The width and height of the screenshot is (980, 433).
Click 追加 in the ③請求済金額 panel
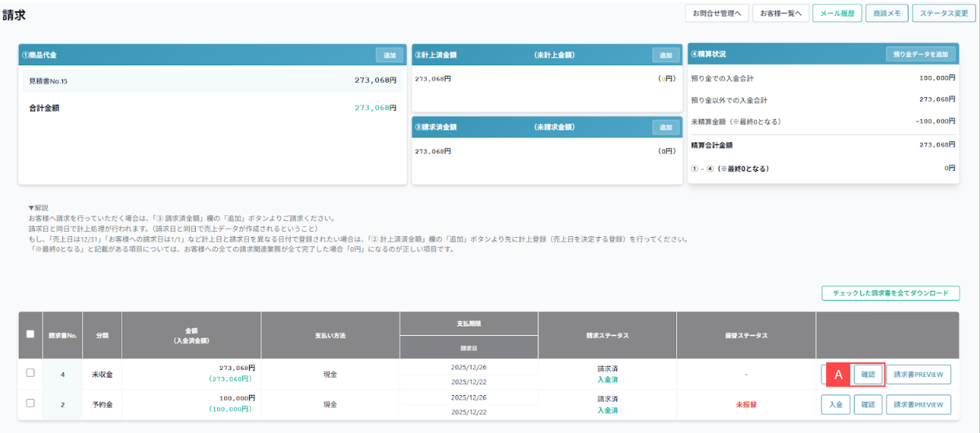666,127
